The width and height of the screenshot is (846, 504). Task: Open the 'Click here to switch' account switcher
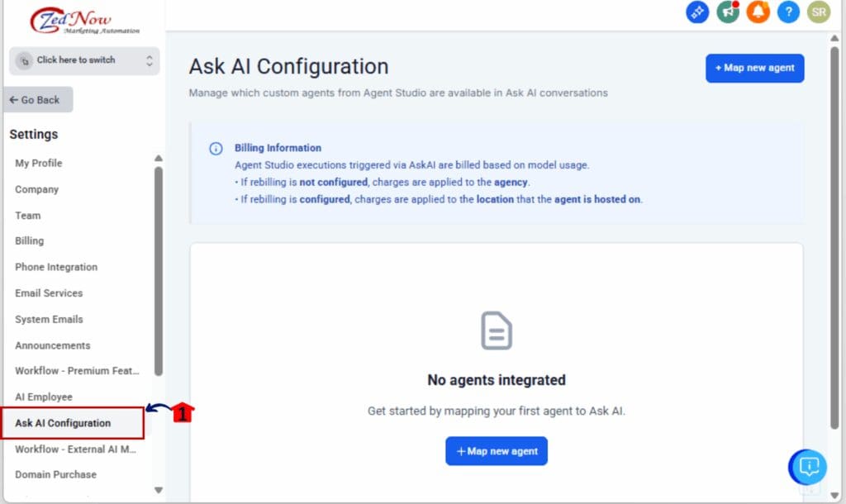pyautogui.click(x=83, y=60)
